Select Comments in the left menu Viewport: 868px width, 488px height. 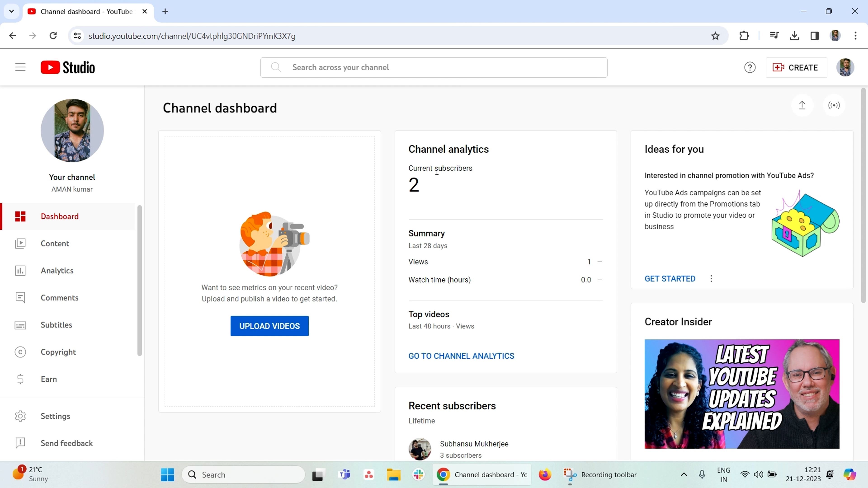[x=59, y=298]
